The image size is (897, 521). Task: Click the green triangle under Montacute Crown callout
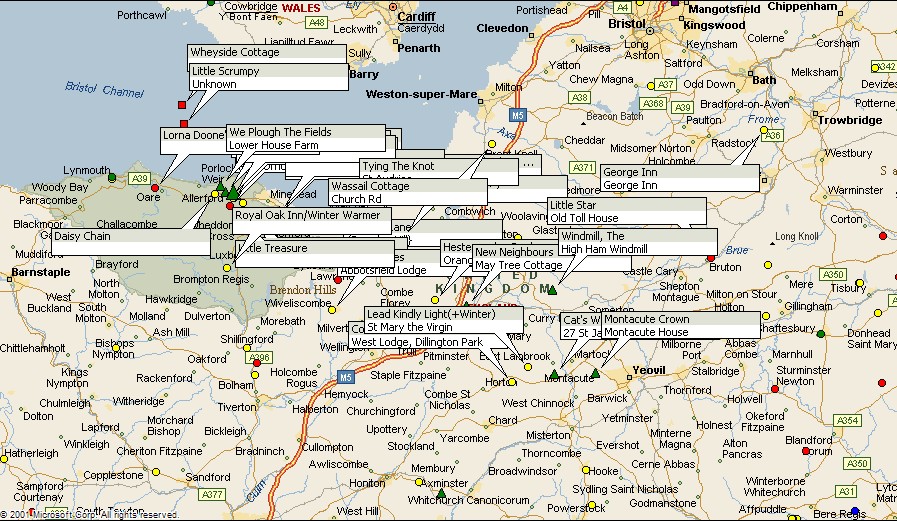coord(595,373)
